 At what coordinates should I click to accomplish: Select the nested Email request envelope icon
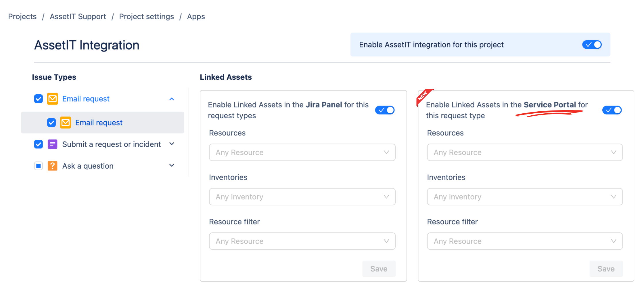point(66,122)
